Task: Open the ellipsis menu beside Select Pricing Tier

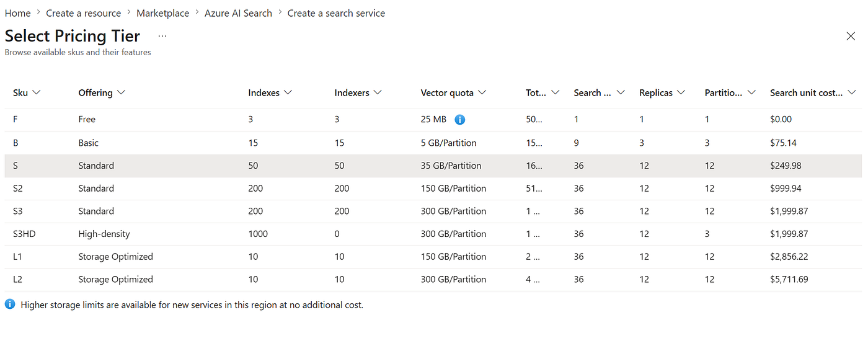Action: point(162,36)
